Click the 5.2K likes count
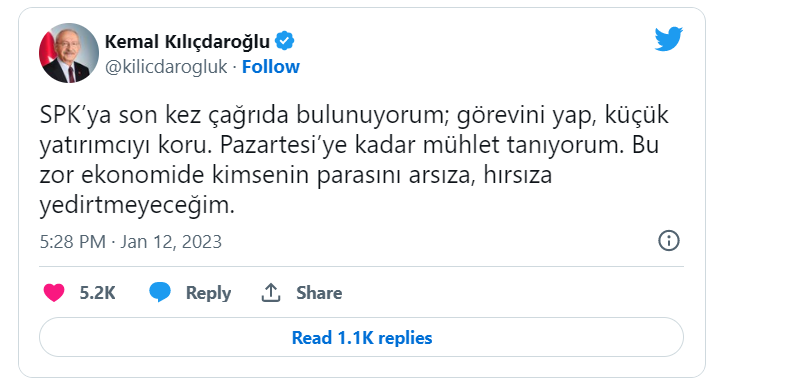794x389 pixels. click(97, 293)
